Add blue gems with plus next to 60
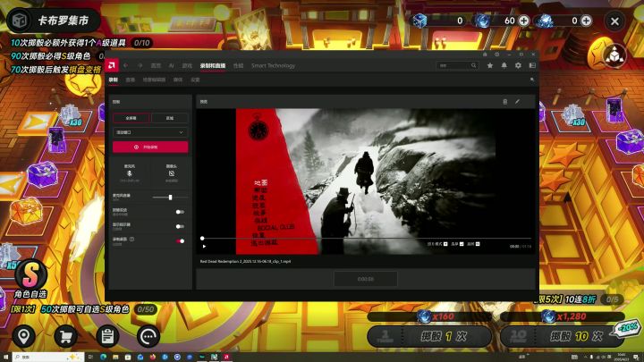Screen dimensions: 644x362 (523, 21)
